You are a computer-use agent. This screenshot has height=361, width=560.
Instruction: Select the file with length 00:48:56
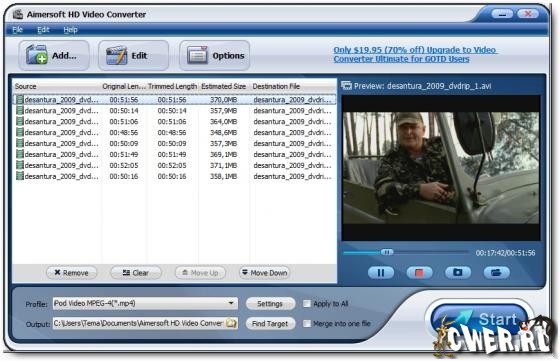point(174,132)
